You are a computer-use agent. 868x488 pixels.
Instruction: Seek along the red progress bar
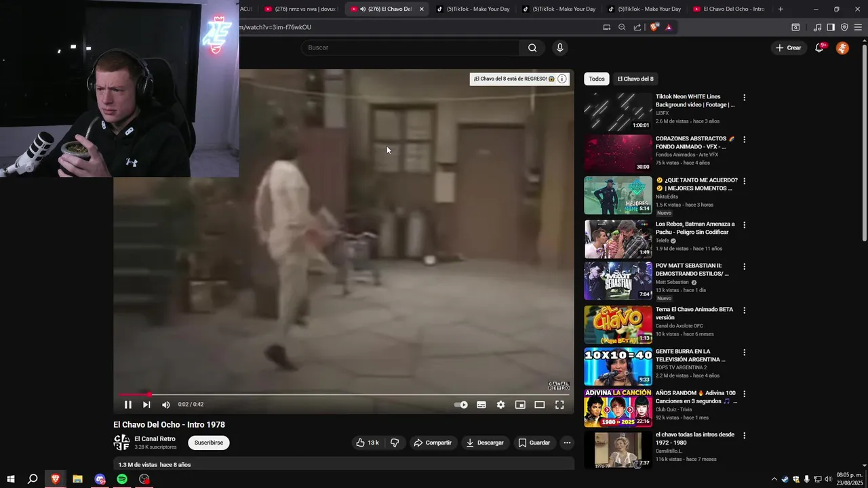[x=343, y=394]
